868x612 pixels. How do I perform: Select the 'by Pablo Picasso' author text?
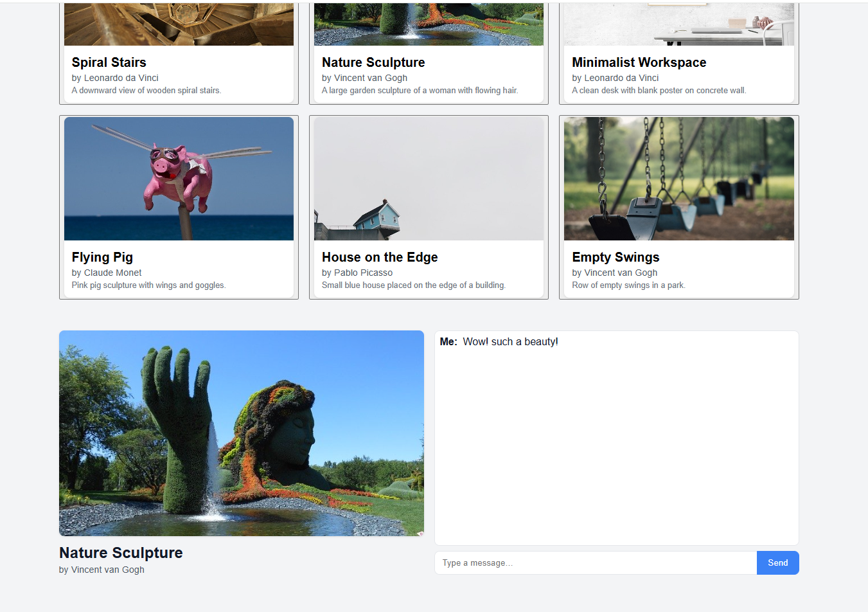(x=357, y=273)
